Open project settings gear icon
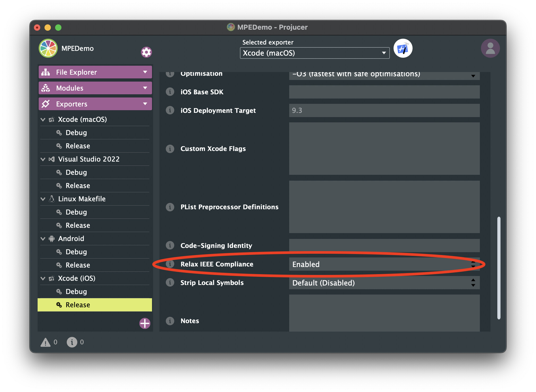The image size is (536, 392). tap(146, 52)
